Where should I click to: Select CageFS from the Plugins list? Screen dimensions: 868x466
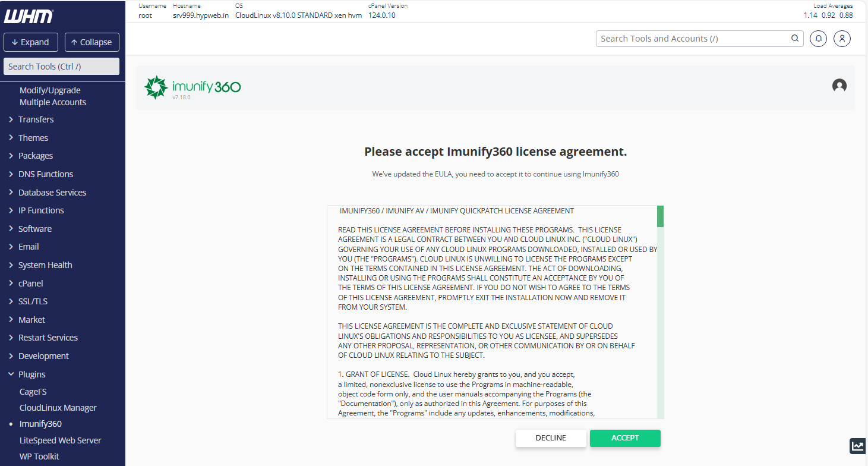[x=34, y=391]
